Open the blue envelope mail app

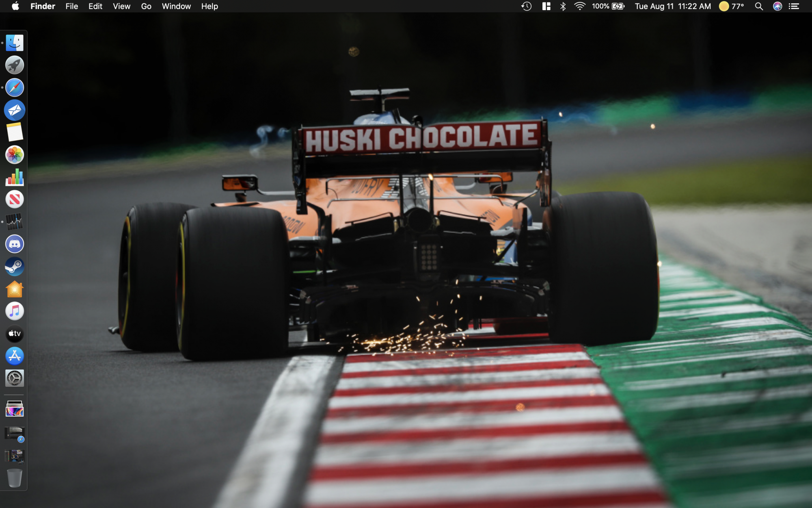(15, 110)
